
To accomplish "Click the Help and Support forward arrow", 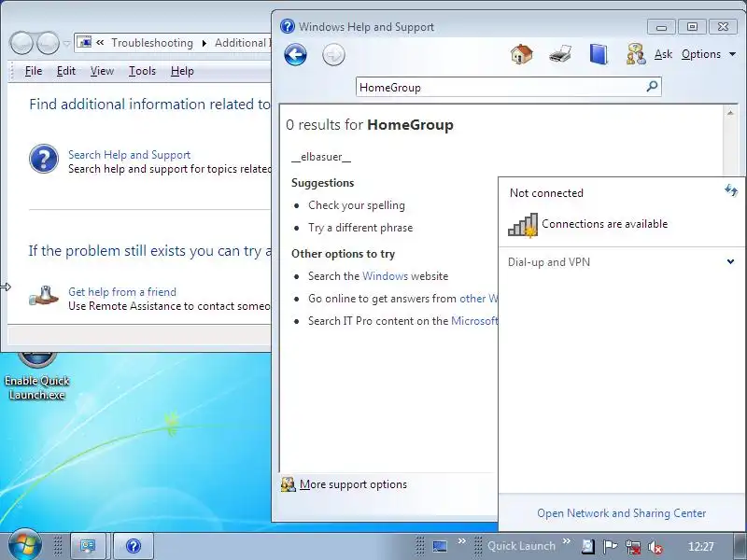I will tap(333, 54).
